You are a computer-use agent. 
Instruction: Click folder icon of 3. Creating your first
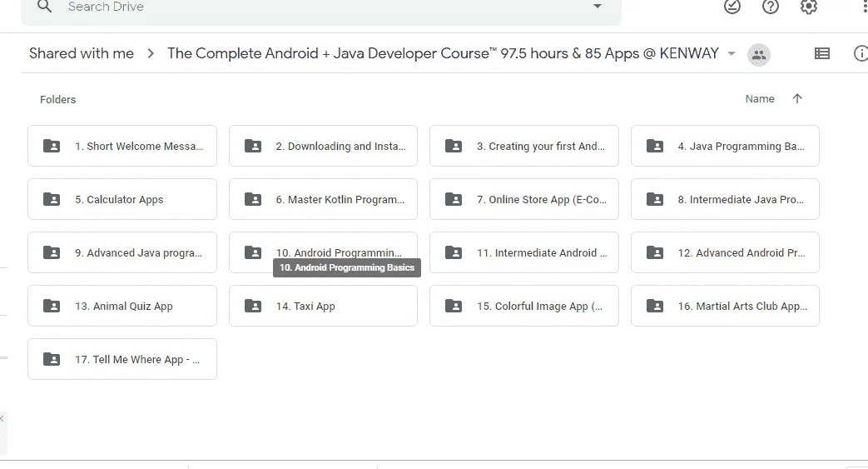point(454,146)
